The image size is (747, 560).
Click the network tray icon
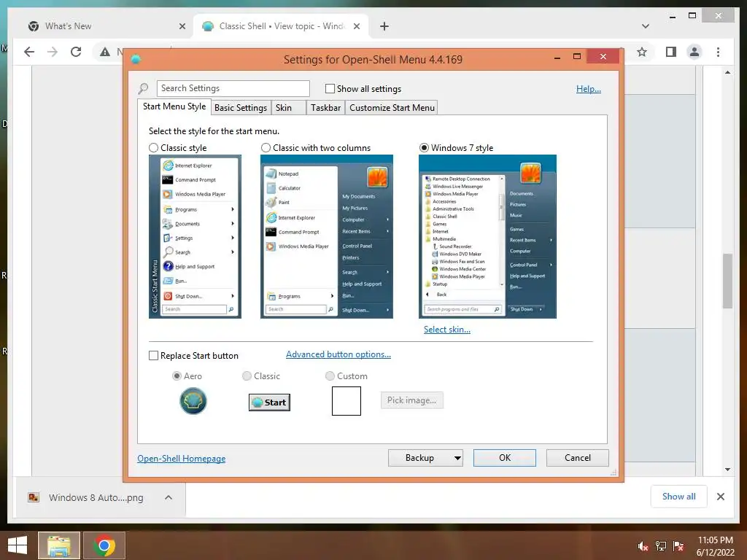click(x=661, y=546)
